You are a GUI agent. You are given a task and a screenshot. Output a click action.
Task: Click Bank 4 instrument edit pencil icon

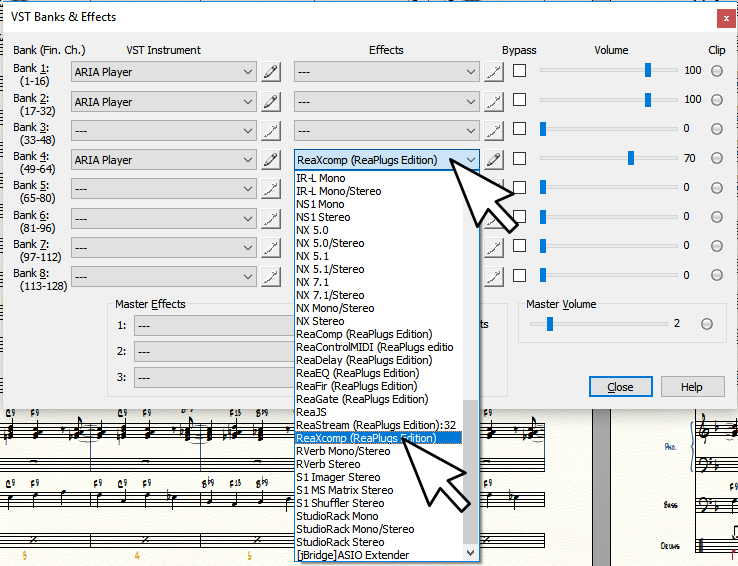(x=270, y=160)
